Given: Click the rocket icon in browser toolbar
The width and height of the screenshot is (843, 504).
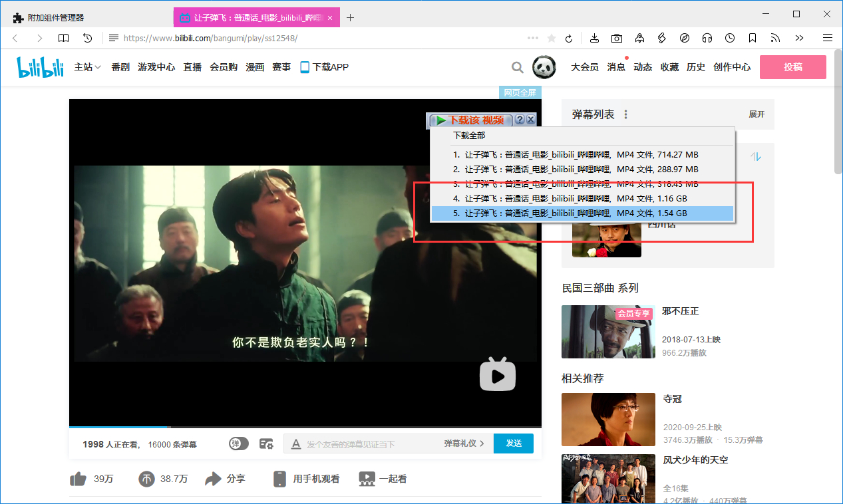Looking at the screenshot, I should (x=639, y=38).
